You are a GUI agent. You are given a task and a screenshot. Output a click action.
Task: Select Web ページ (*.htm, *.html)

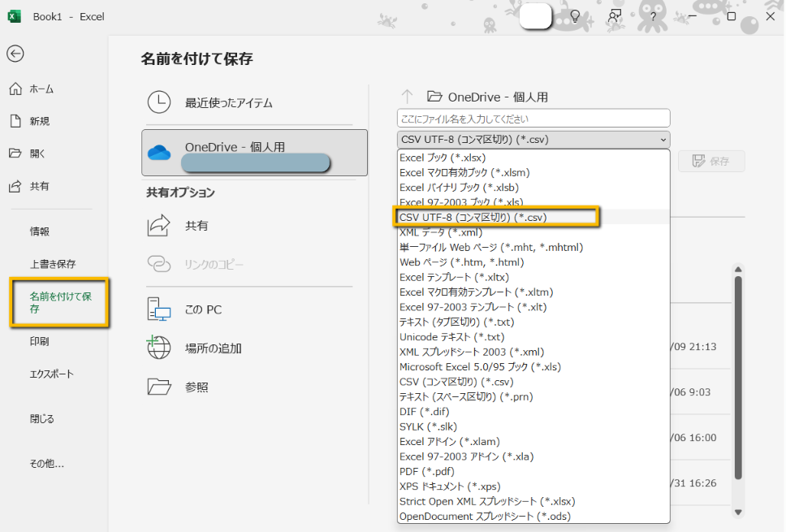[x=533, y=262]
